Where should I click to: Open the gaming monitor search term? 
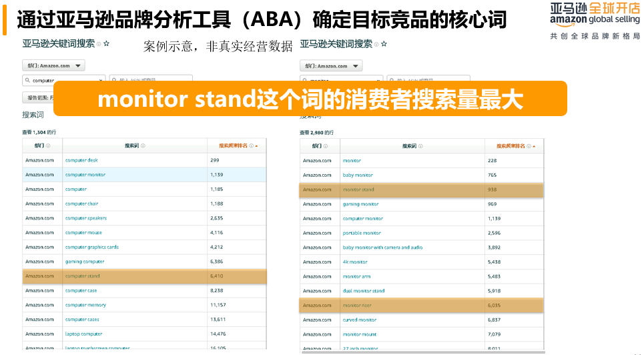click(360, 204)
